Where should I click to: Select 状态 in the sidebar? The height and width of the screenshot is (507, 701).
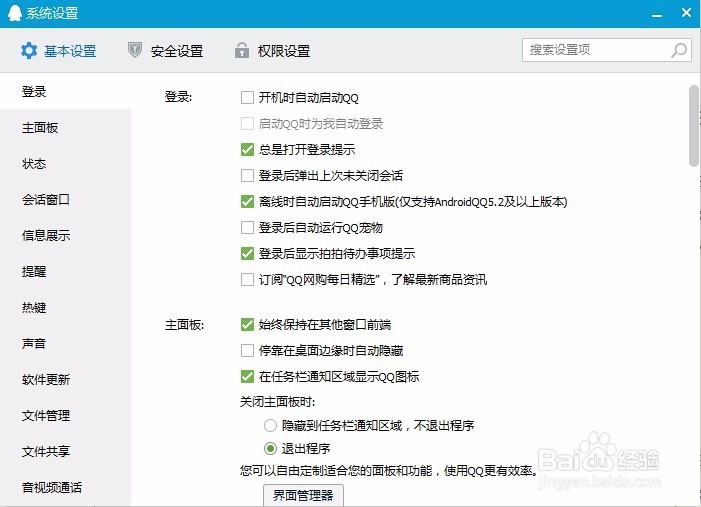click(x=65, y=164)
